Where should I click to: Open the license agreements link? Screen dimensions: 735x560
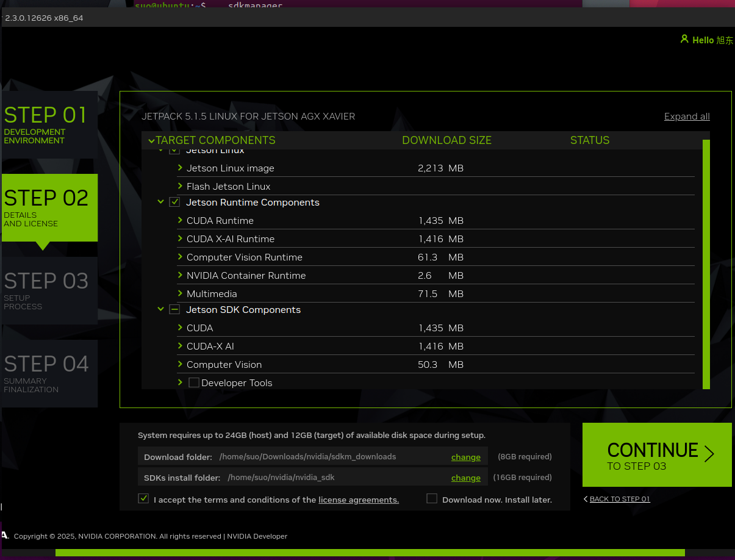(359, 500)
